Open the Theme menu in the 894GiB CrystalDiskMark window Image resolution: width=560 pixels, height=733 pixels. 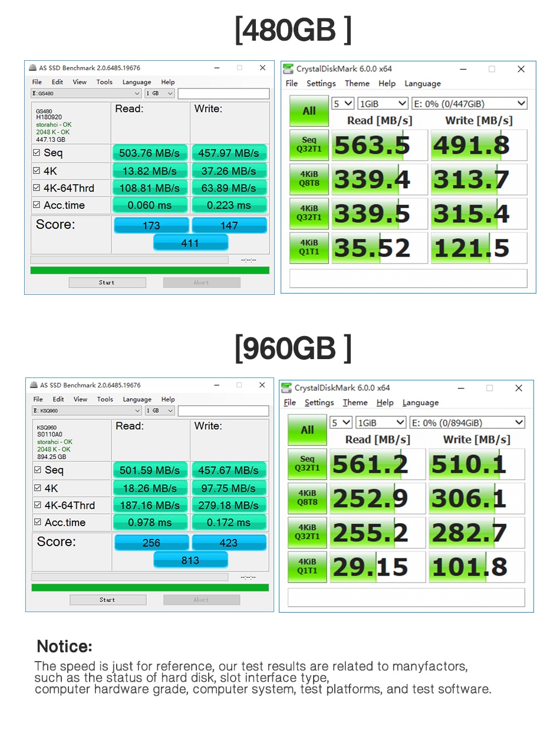click(x=355, y=403)
